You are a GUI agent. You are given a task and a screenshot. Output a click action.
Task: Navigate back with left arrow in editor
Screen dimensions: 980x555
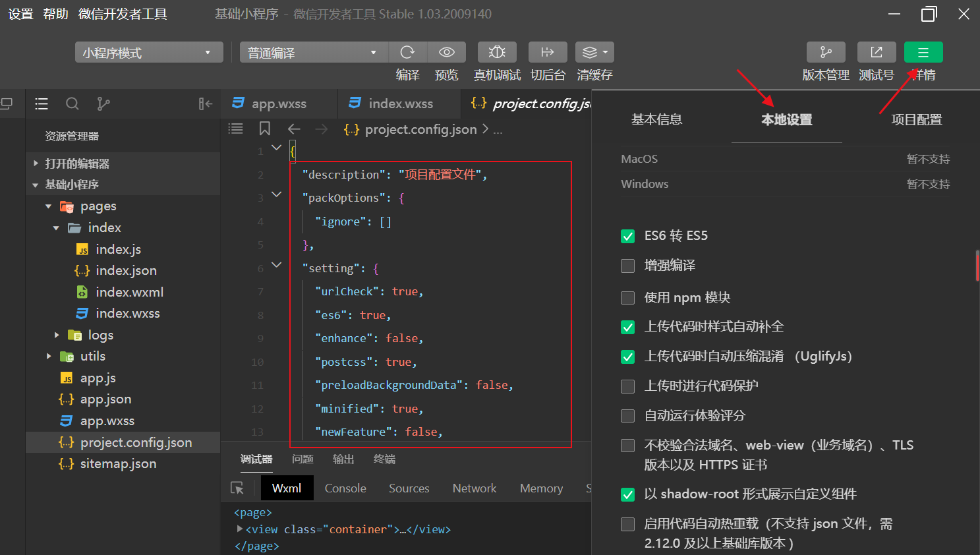(x=294, y=129)
